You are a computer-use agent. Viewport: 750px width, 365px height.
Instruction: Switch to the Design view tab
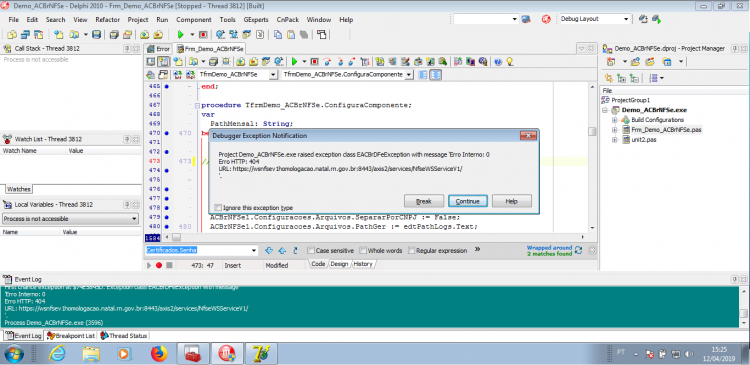point(339,264)
